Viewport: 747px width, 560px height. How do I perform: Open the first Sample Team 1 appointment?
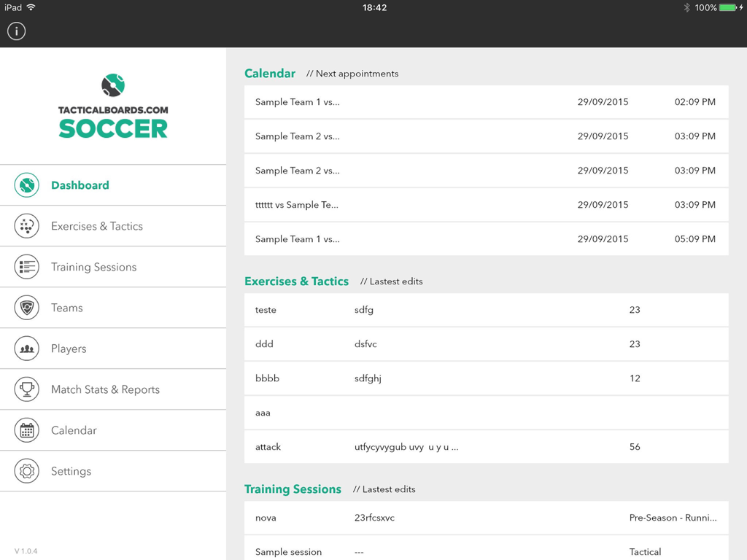486,102
